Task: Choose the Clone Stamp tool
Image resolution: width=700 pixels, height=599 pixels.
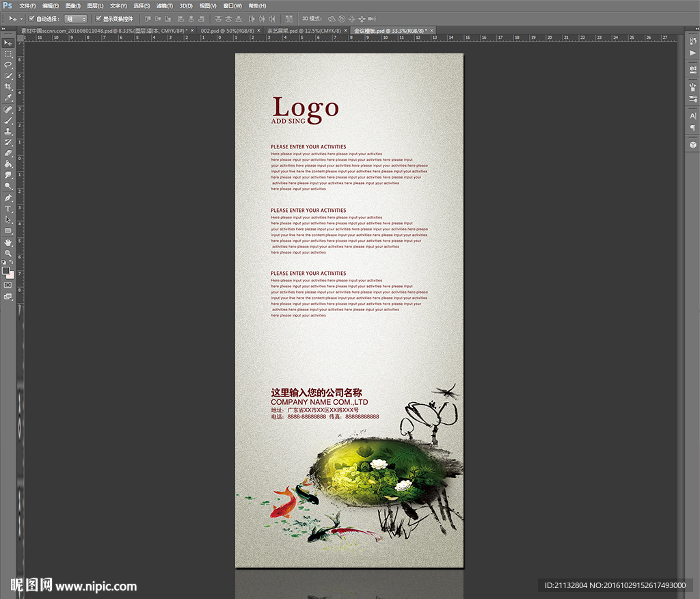Action: pos(8,131)
